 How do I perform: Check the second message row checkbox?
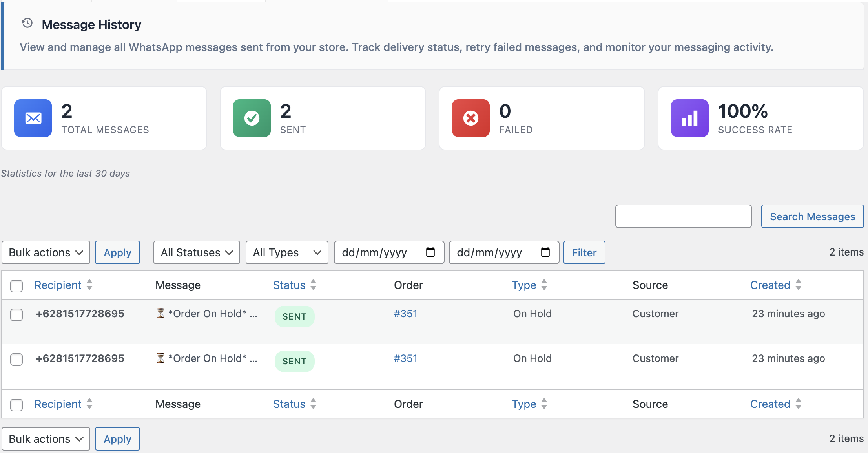16,359
